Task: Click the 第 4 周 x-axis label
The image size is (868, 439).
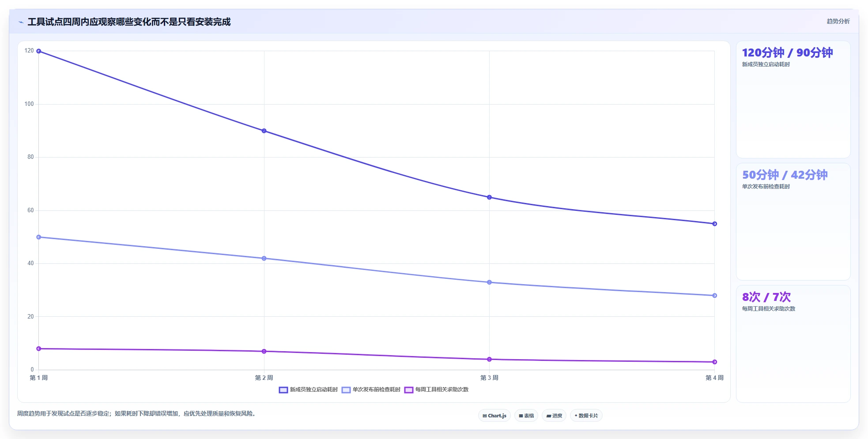Action: pos(714,378)
